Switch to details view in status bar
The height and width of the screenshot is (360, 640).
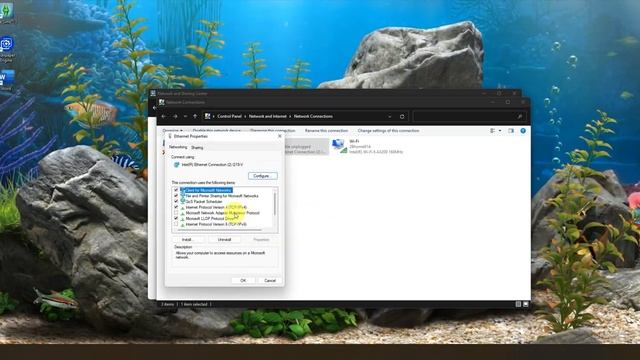point(518,304)
